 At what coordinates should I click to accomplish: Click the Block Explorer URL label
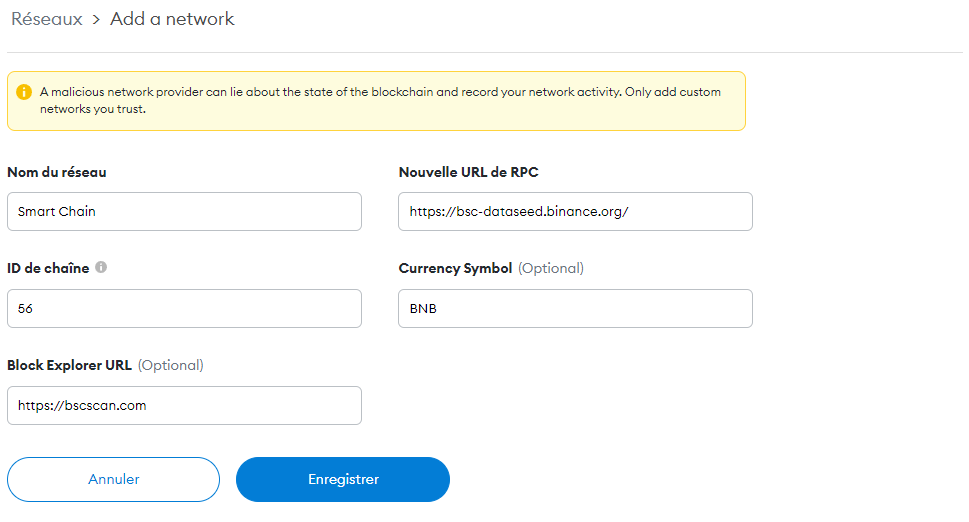pos(69,365)
